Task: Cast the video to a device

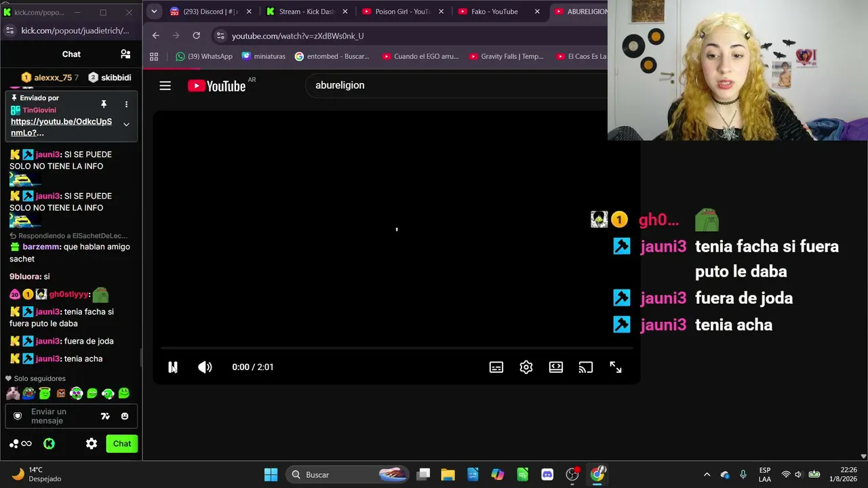Action: (x=586, y=367)
